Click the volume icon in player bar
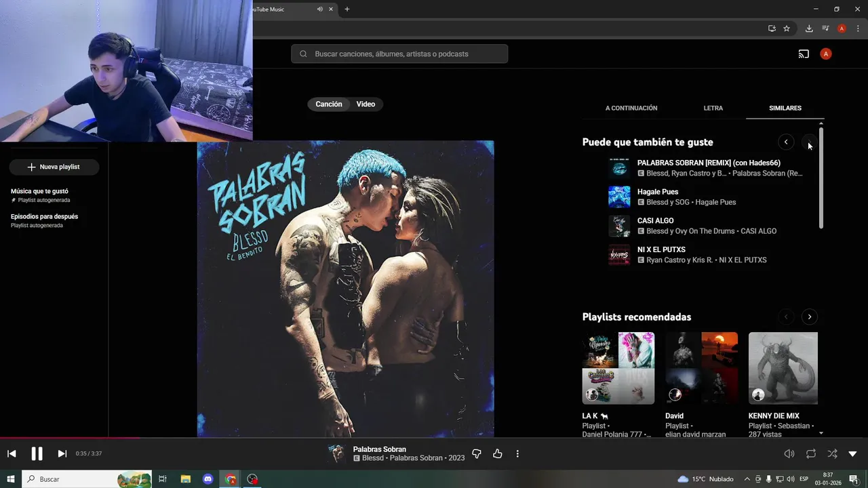This screenshot has height=488, width=868. pos(789,453)
